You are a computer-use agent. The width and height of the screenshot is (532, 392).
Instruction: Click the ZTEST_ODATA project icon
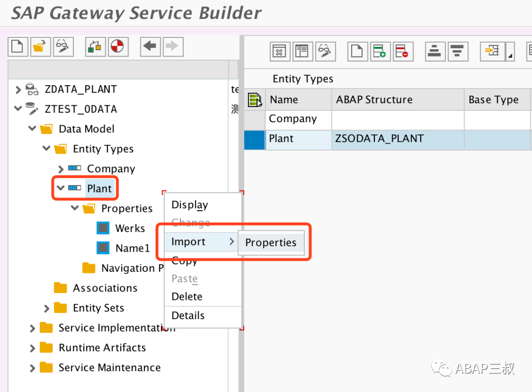point(32,109)
